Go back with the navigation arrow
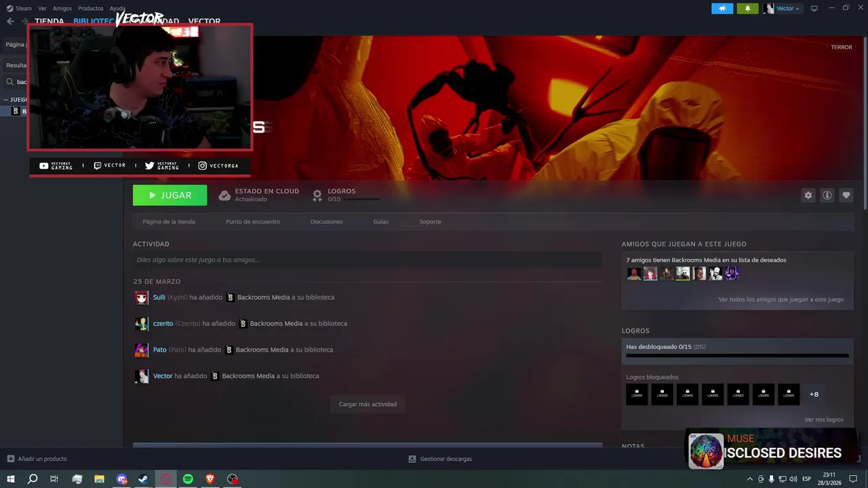Image resolution: width=868 pixels, height=488 pixels. (x=10, y=21)
